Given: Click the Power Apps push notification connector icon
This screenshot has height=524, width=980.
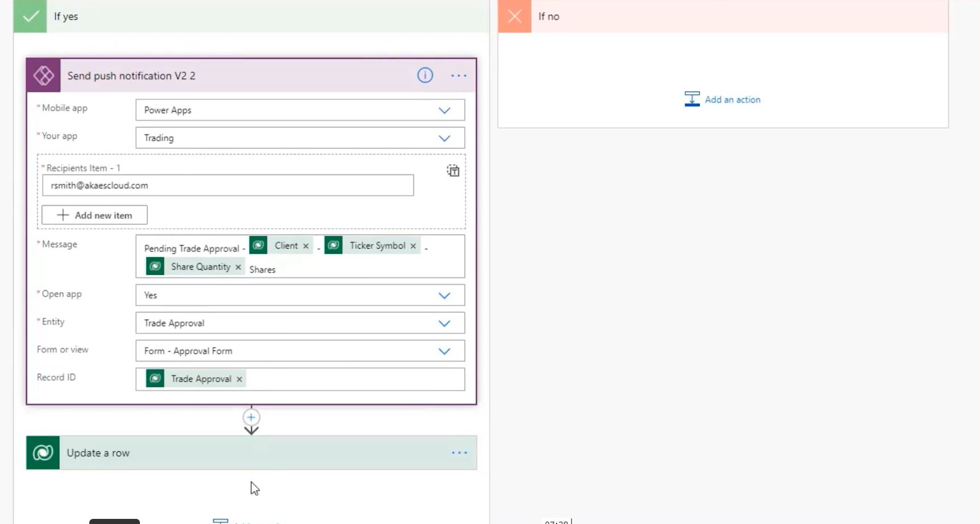Looking at the screenshot, I should click(43, 75).
